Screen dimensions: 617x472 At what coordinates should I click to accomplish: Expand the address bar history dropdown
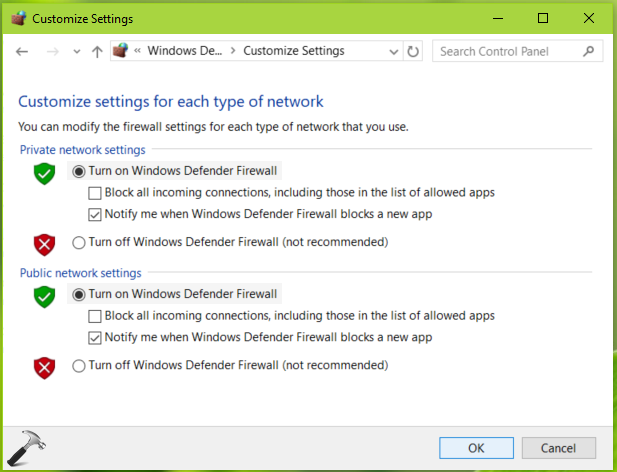pyautogui.click(x=393, y=52)
